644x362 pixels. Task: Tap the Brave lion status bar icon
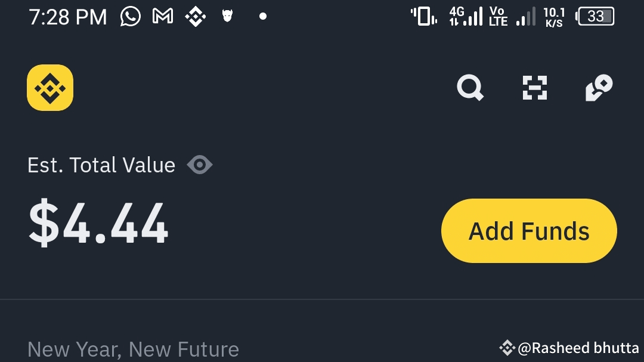(x=227, y=17)
